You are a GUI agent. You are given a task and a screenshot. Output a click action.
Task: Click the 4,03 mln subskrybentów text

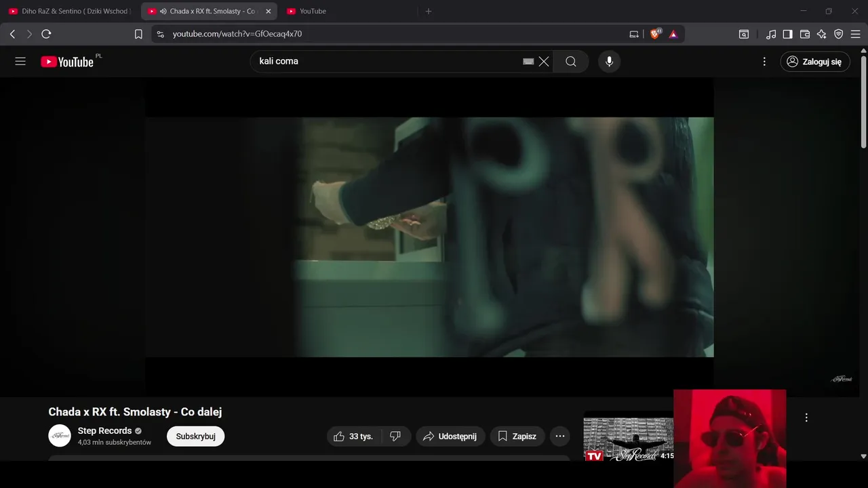point(115,442)
